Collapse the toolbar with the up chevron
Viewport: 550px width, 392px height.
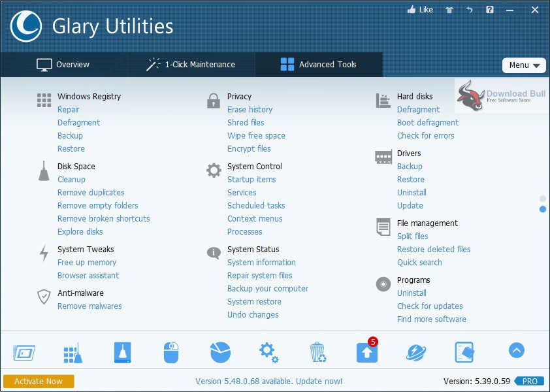[x=517, y=350]
